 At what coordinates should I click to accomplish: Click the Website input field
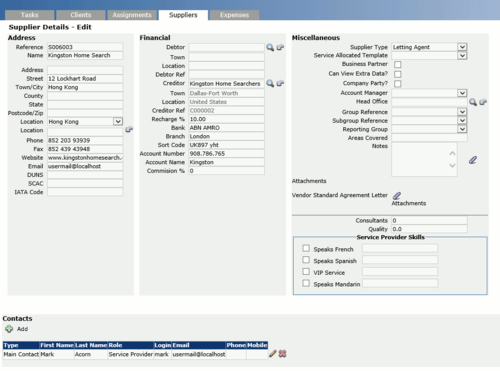pos(85,158)
